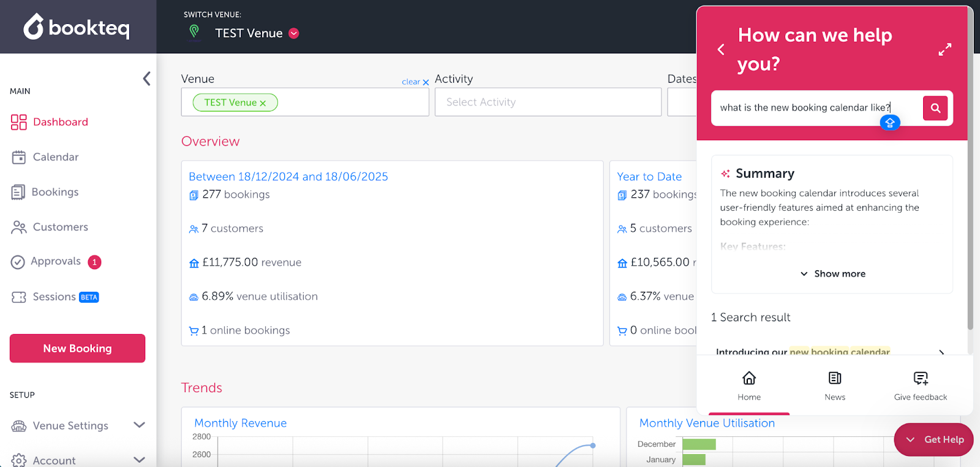The image size is (980, 467).
Task: Open the help panel Home tab
Action: pos(749,386)
